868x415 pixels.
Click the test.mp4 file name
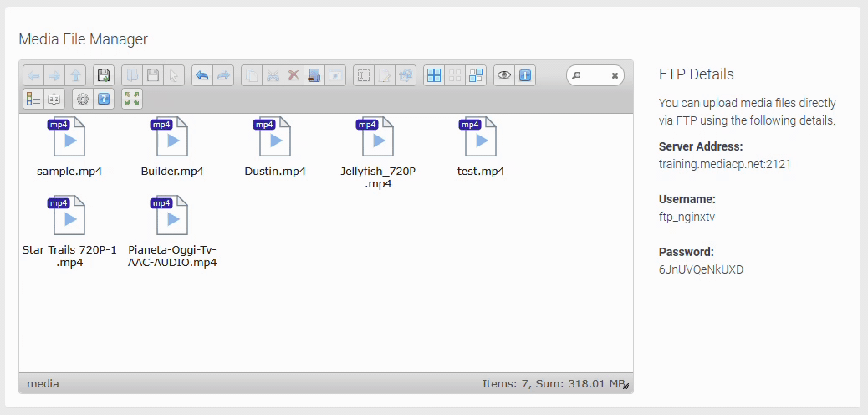(481, 172)
